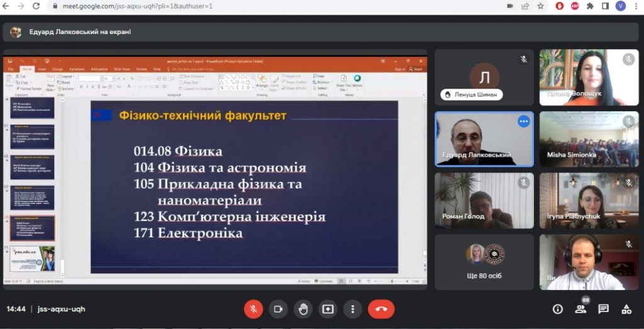The width and height of the screenshot is (644, 329).
Task: Toggle the camera button on or off
Action: [x=278, y=309]
